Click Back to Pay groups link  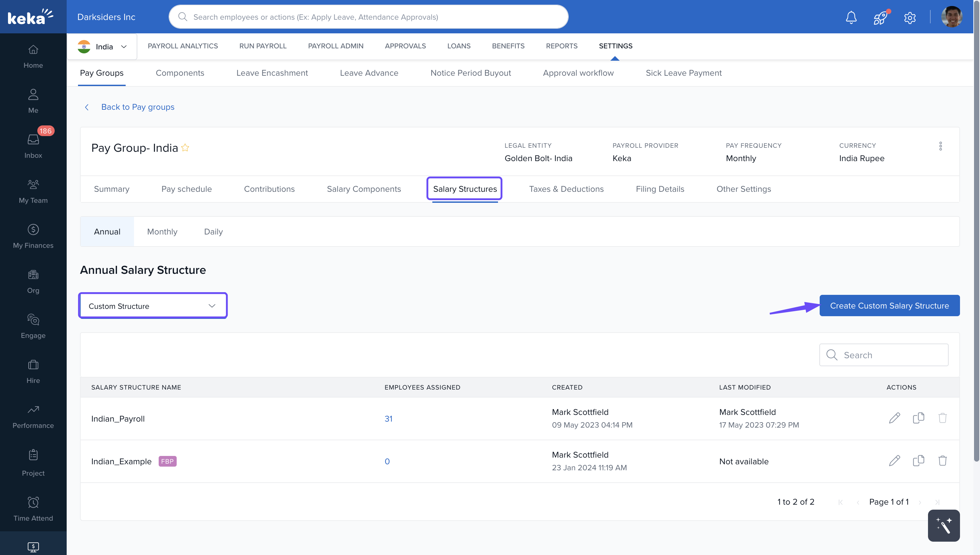tap(137, 107)
